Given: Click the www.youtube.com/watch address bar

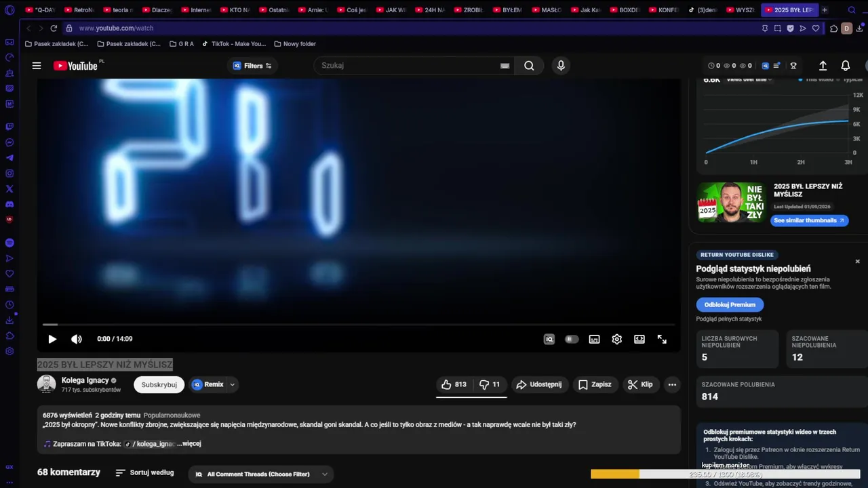Looking at the screenshot, I should coord(116,28).
